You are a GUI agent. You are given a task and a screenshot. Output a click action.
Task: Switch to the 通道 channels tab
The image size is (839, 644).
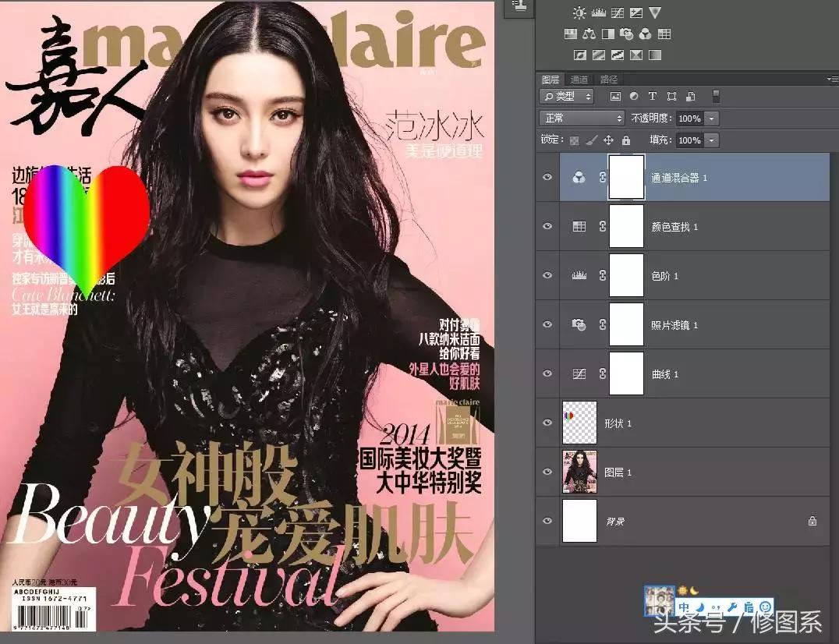pyautogui.click(x=581, y=79)
